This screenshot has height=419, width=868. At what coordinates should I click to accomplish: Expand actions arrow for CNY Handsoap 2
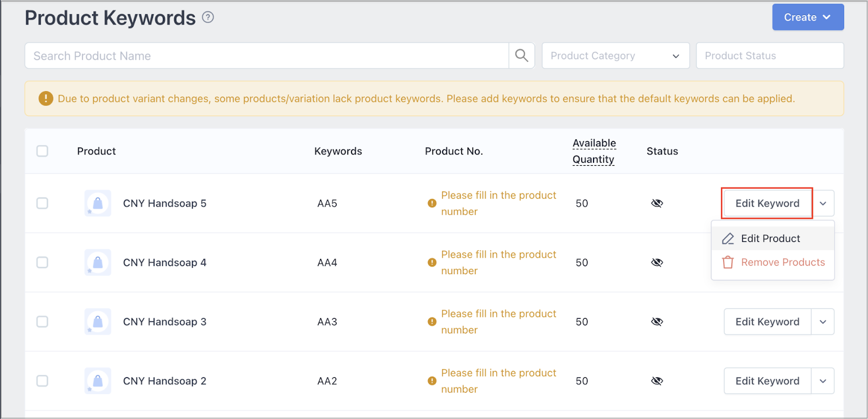823,381
